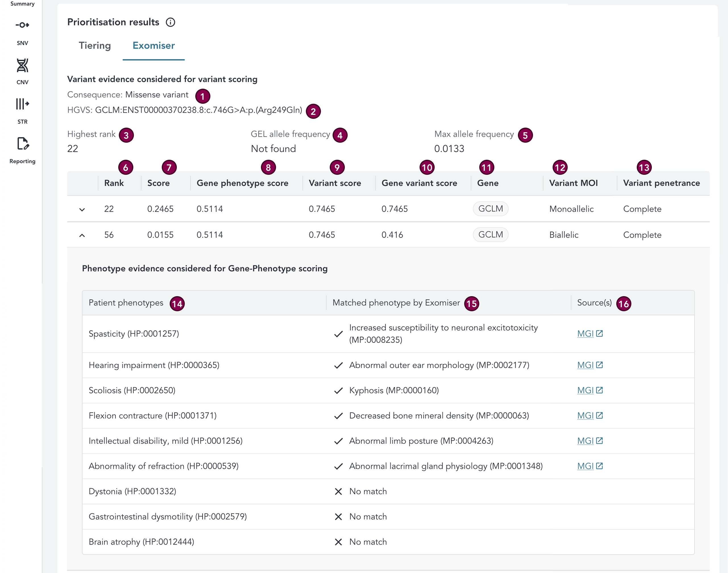Click the MGI link for Decreased bone mineral density
The width and height of the screenshot is (728, 573).
[586, 416]
